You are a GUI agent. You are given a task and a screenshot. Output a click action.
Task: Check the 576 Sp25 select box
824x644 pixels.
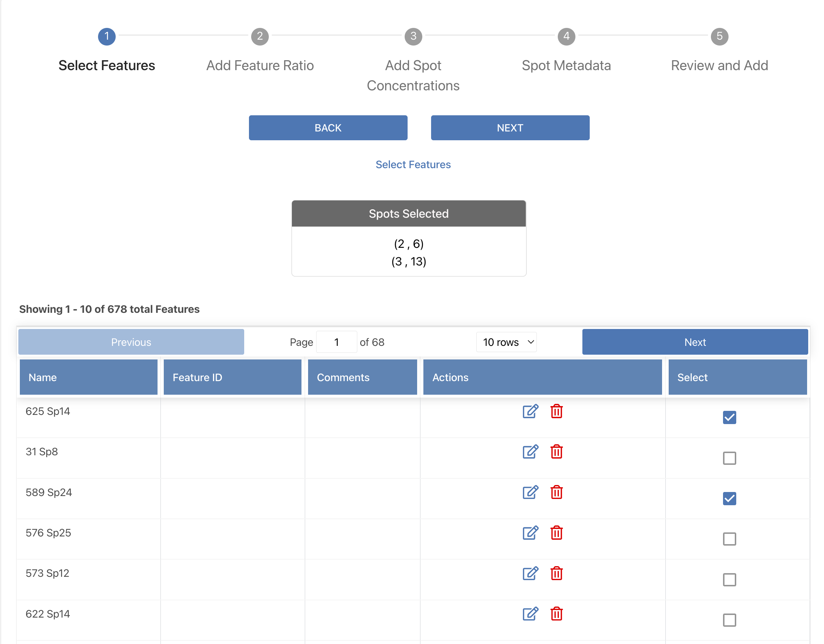coord(729,539)
